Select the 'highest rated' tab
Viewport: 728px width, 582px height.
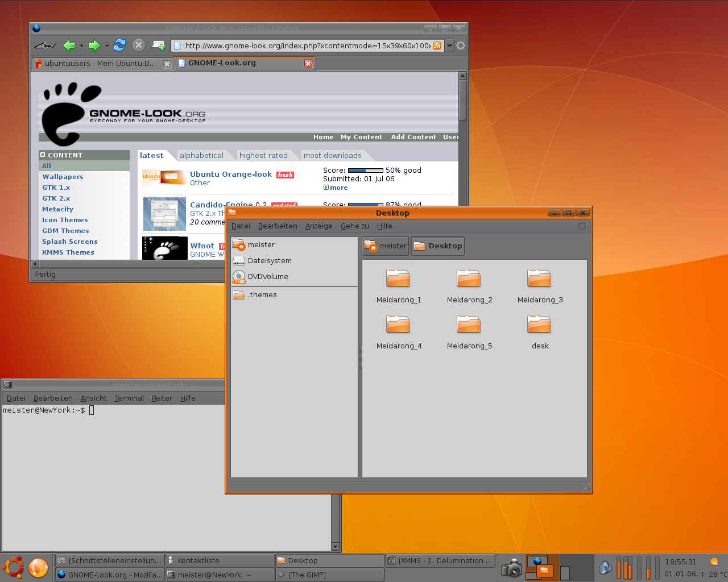pyautogui.click(x=263, y=155)
